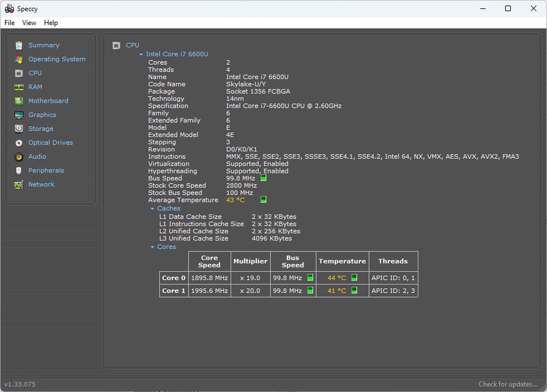The image size is (547, 392).
Task: Click the Summary clipboard icon in sidebar
Action: [19, 45]
